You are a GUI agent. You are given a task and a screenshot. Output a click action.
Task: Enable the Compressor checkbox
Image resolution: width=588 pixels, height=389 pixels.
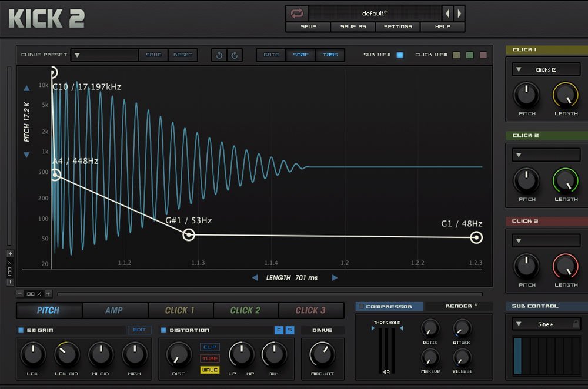coord(361,307)
